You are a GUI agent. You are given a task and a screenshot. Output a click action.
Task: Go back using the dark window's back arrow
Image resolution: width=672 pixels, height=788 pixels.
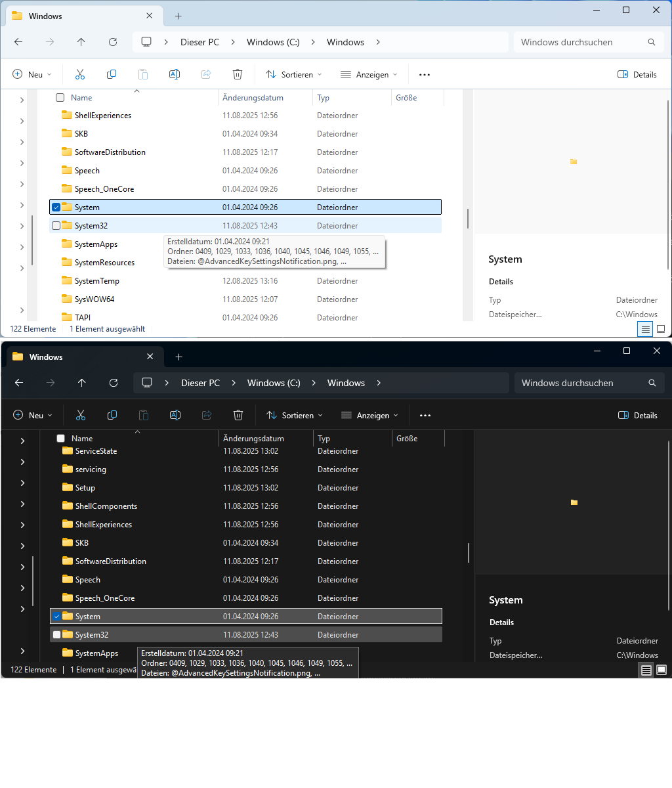pyautogui.click(x=19, y=383)
